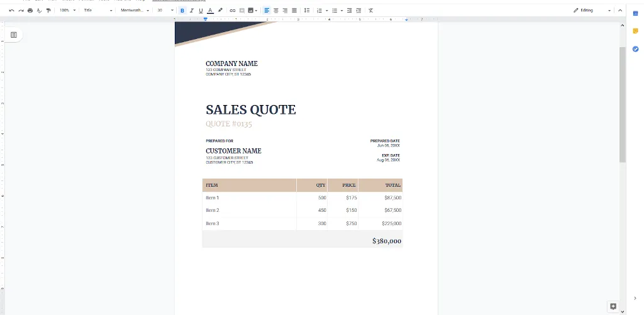Open line spacing options
Viewport: 644px width, 315px height.
307,10
